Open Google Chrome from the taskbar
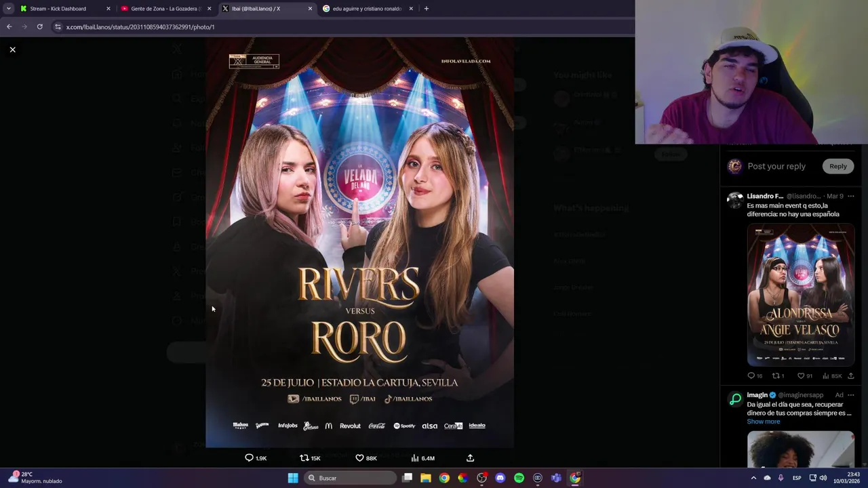This screenshot has width=868, height=488. 444,478
